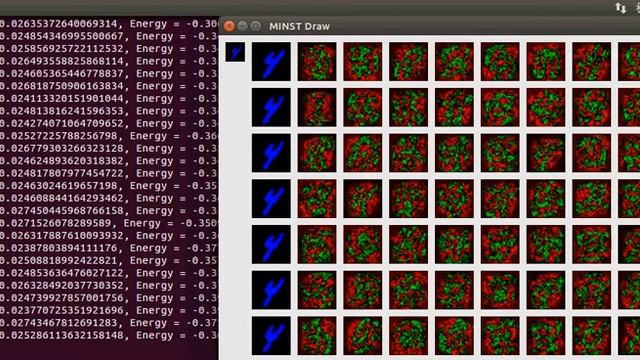
Task: Maximize the MINST Draw window
Action: pyautogui.click(x=256, y=26)
